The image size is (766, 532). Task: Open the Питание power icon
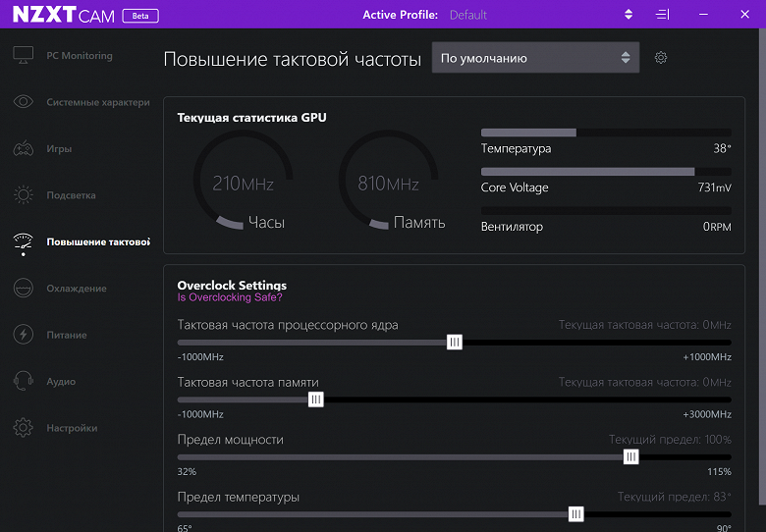(x=24, y=335)
